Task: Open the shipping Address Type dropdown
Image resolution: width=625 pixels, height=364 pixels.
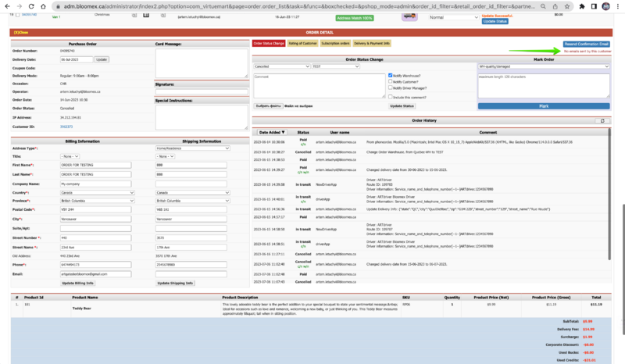Action: click(x=192, y=148)
